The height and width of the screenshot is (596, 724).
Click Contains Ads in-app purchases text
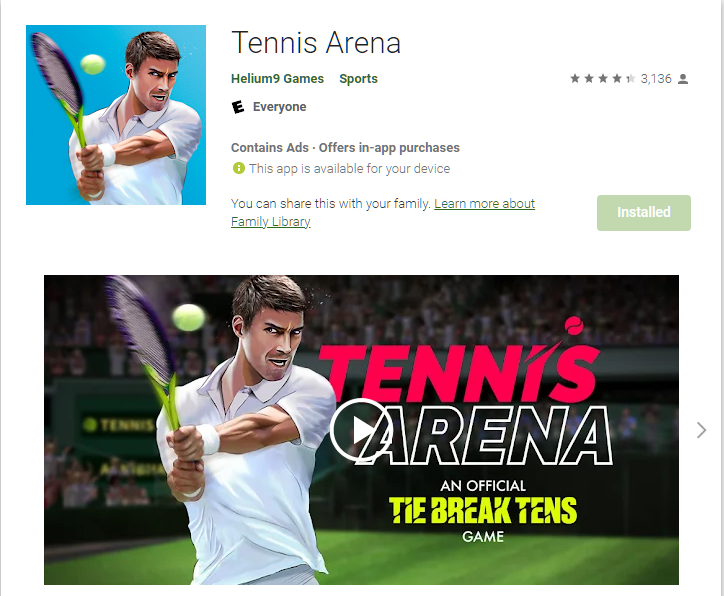click(x=345, y=148)
